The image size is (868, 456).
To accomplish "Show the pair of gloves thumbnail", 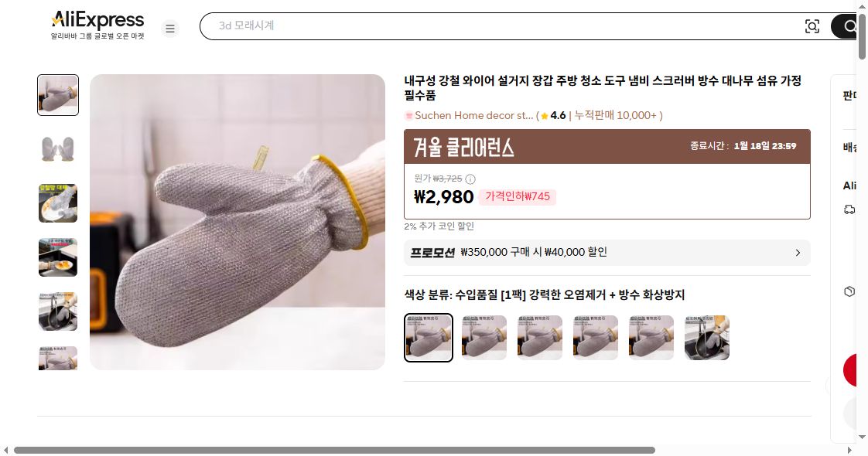I will pyautogui.click(x=58, y=149).
